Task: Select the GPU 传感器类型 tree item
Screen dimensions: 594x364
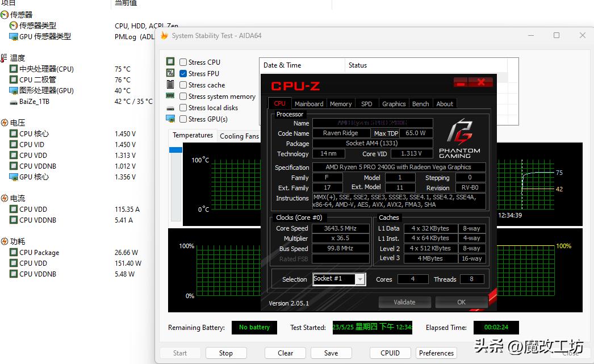Action: 45,36
